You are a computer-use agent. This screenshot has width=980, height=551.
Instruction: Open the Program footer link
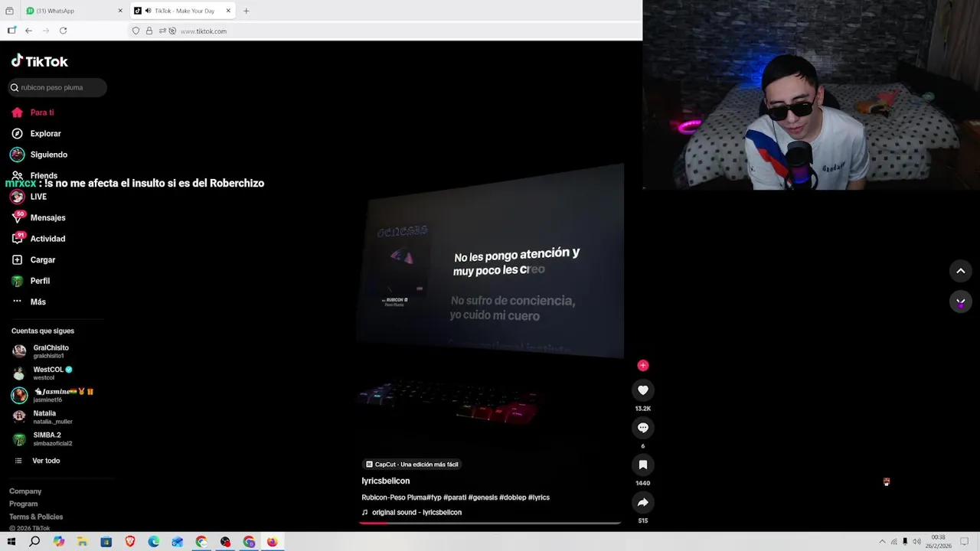[23, 504]
